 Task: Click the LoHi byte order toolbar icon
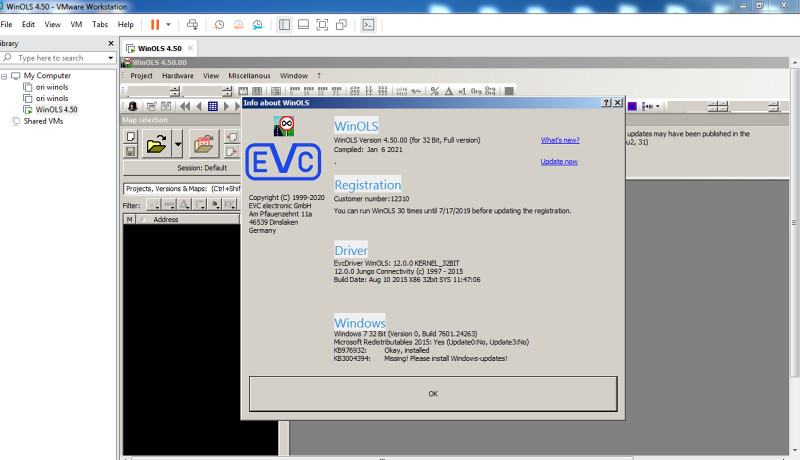pos(402,91)
